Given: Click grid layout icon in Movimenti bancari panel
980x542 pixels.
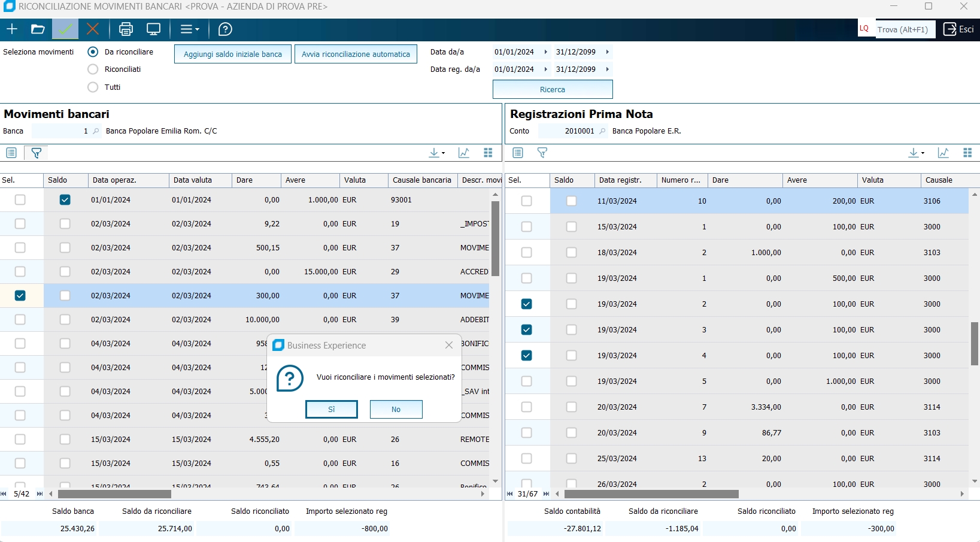Looking at the screenshot, I should (488, 153).
